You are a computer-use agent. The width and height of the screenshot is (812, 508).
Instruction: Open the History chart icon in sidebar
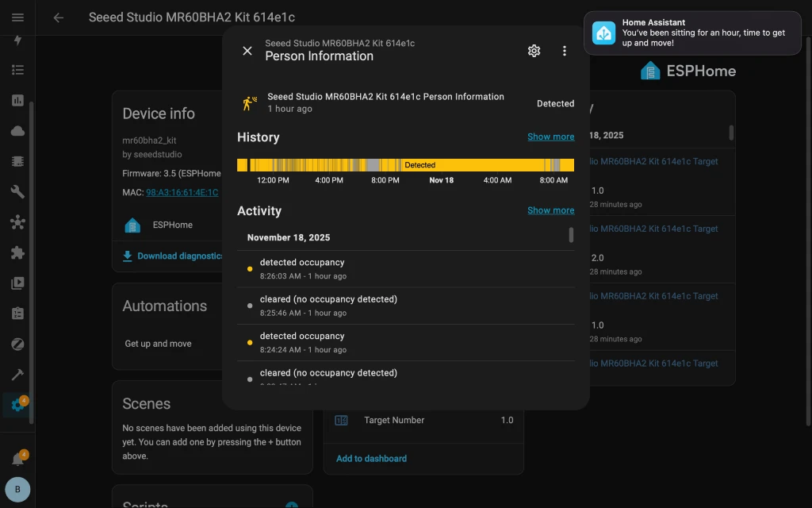point(17,101)
